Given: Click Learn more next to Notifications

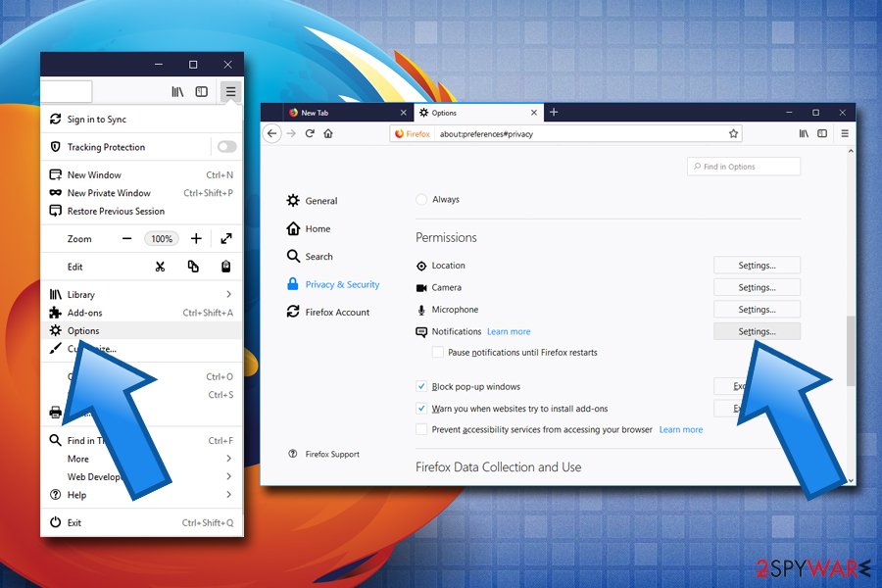Looking at the screenshot, I should click(509, 332).
